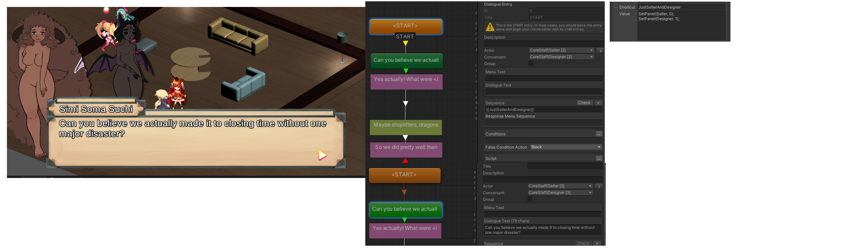Image resolution: width=868 pixels, height=252 pixels.
Task: Click the warning icon in START entry notice
Action: click(490, 27)
